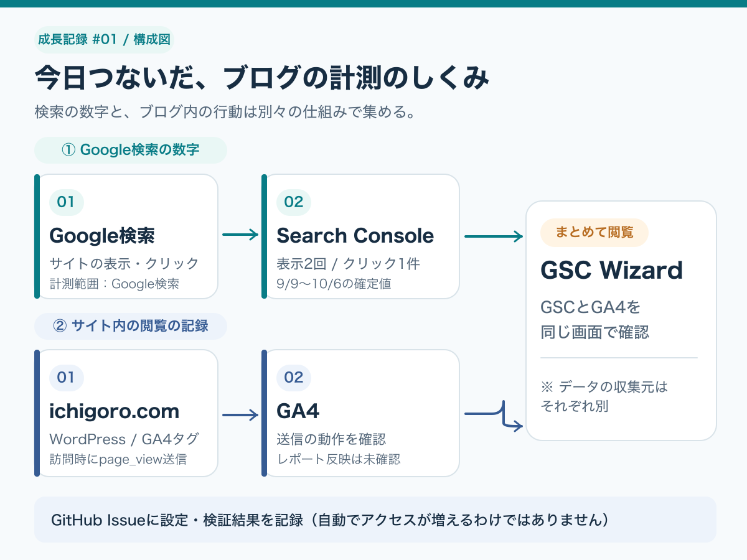Screen dimensions: 747x560
Task: Click the subtitle starting with 検索の数字と
Action: click(x=225, y=113)
